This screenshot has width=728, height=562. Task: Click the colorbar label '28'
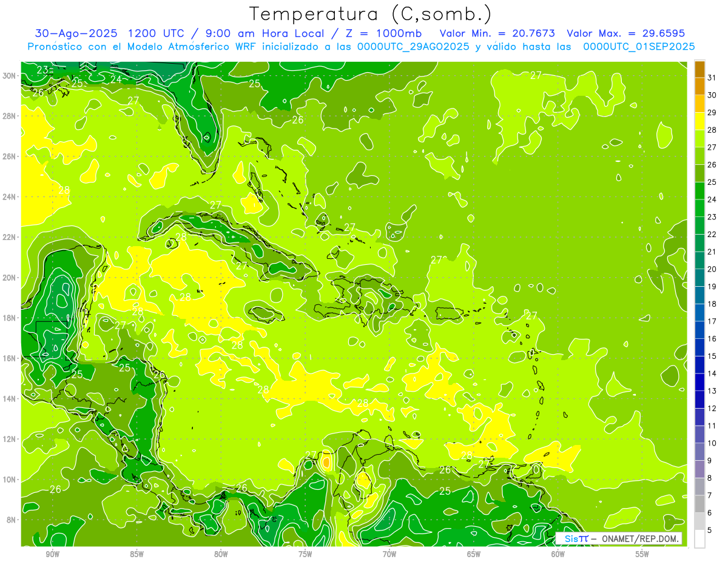point(712,130)
